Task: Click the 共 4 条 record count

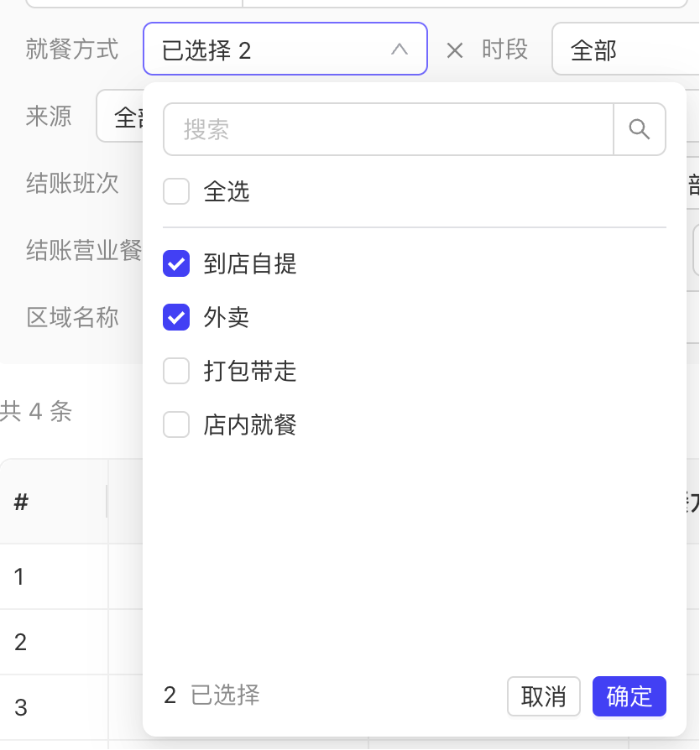Action: tap(36, 411)
